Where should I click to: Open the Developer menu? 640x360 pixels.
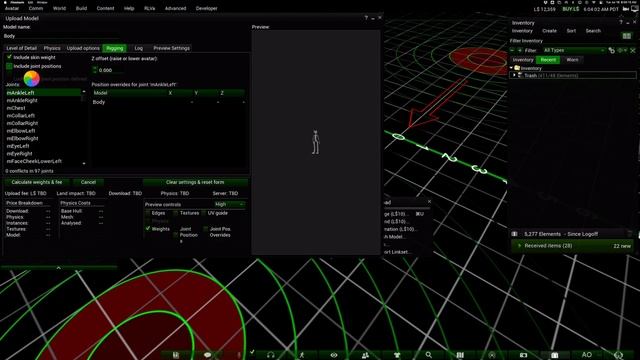click(207, 8)
